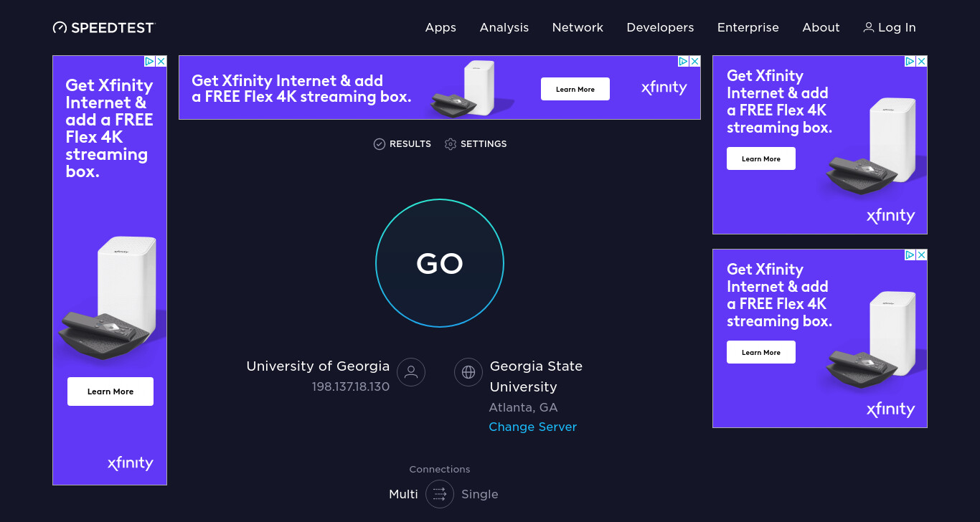Click the Speedtest logo
This screenshot has width=980, height=522.
[x=104, y=27]
